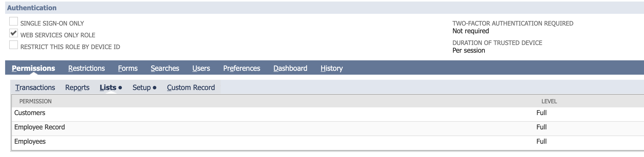Click the Employee Record permission row
Viewport: 644px width, 157px height.
tap(39, 127)
